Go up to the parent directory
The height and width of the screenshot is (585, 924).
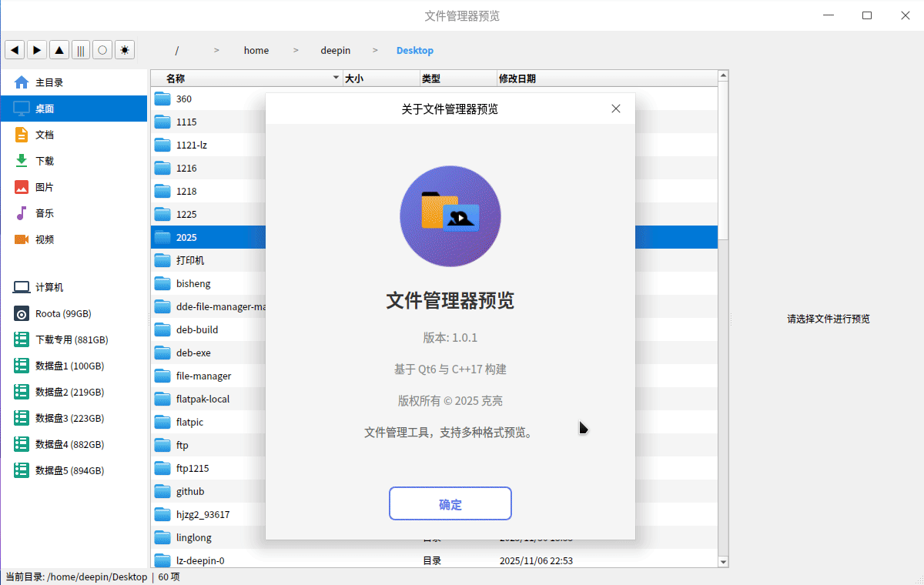pyautogui.click(x=59, y=50)
